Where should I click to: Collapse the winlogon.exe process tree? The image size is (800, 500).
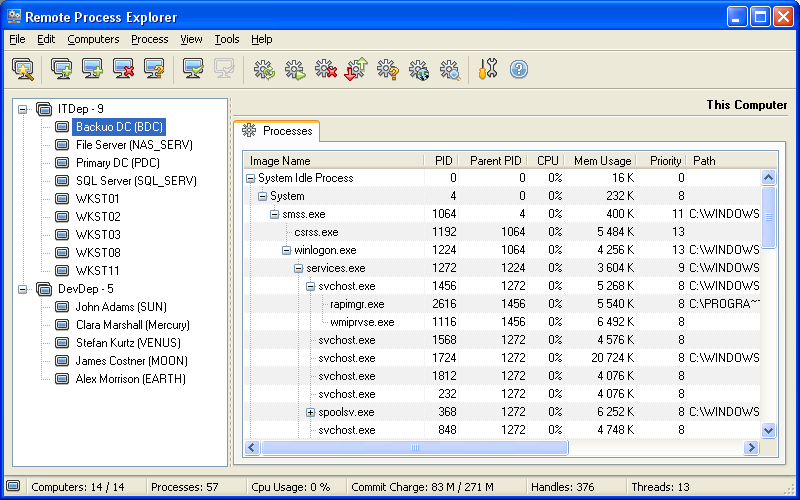click(x=286, y=250)
